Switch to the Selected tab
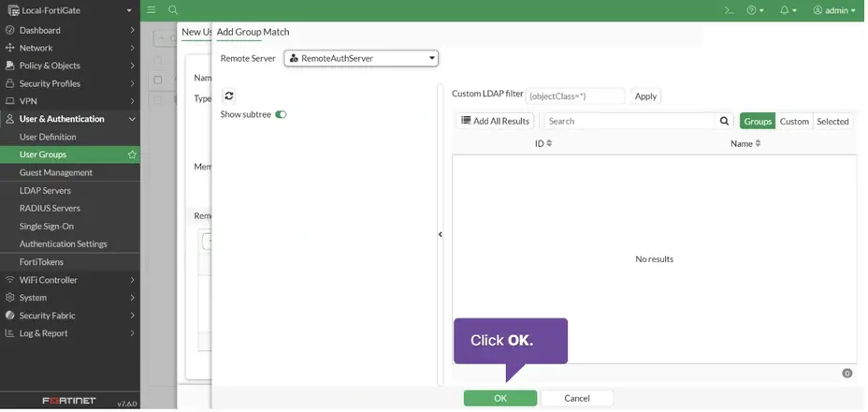The width and height of the screenshot is (868, 412). (x=832, y=121)
